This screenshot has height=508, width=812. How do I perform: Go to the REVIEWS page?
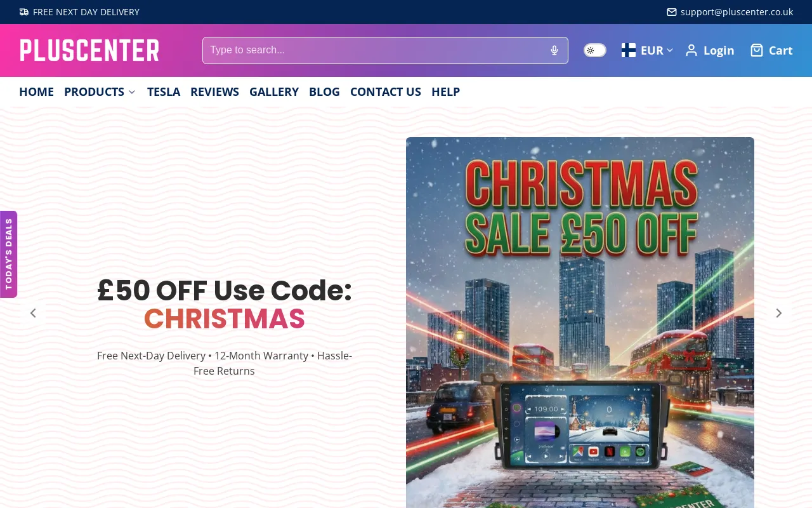(x=214, y=91)
